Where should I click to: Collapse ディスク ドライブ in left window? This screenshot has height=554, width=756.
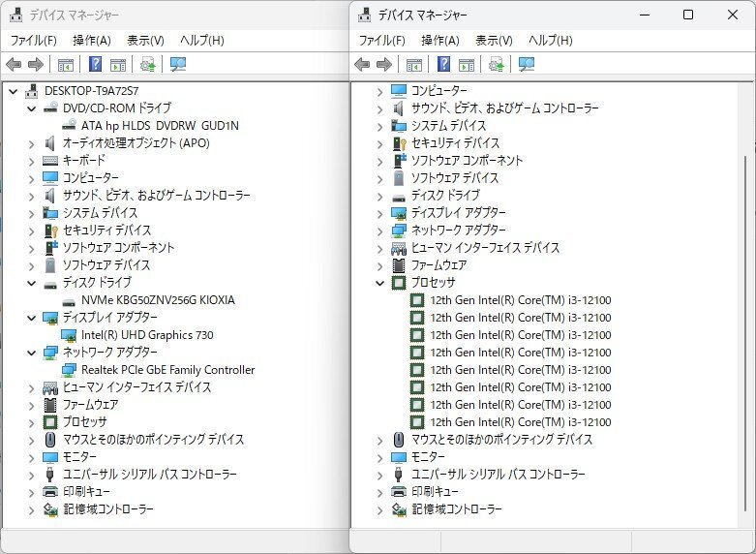pos(32,283)
